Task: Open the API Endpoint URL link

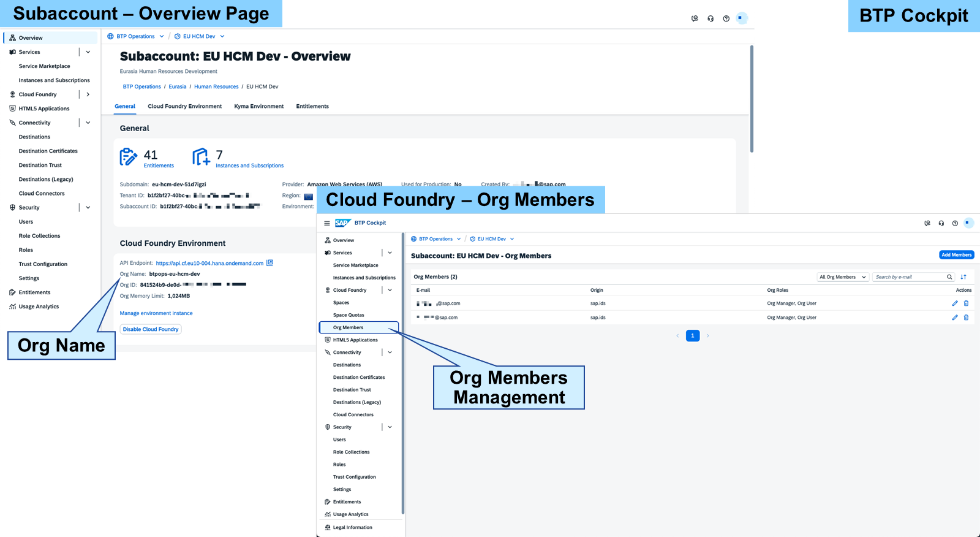Action: tap(209, 264)
